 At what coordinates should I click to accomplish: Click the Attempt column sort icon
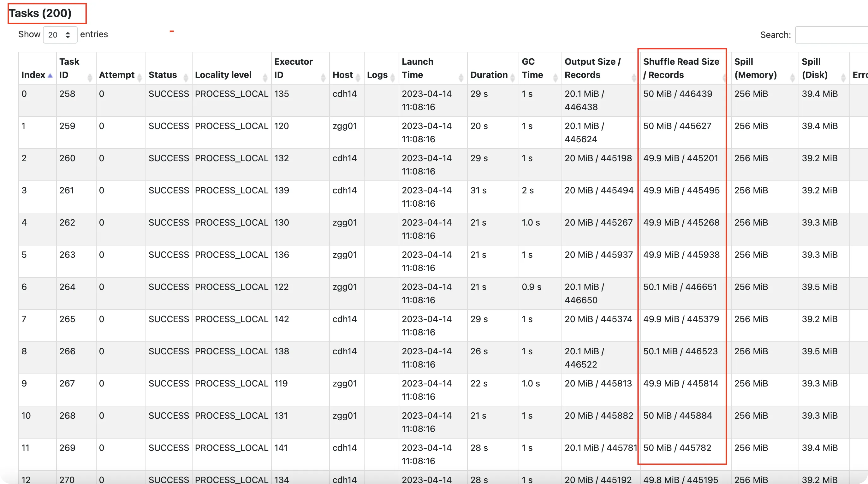pyautogui.click(x=140, y=78)
